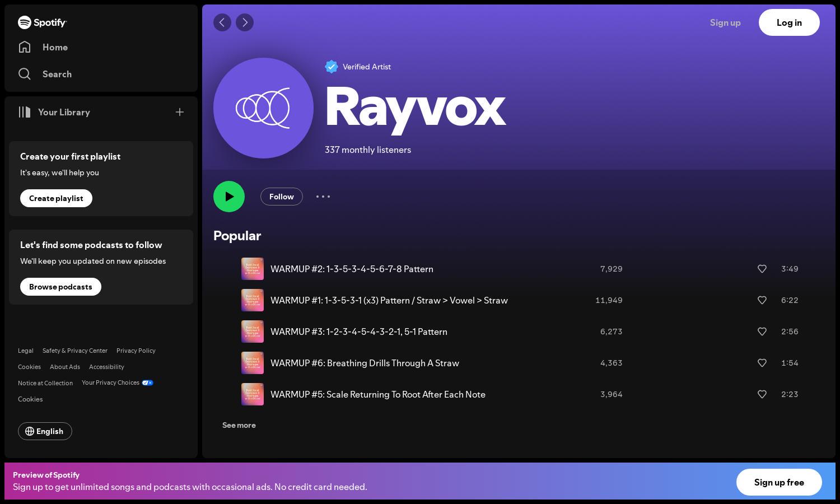The width and height of the screenshot is (840, 504).
Task: Click the 3,964 play count
Action: 611,394
